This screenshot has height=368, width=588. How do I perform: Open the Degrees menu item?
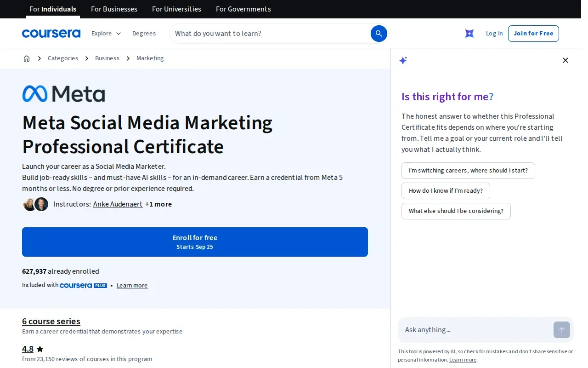144,33
